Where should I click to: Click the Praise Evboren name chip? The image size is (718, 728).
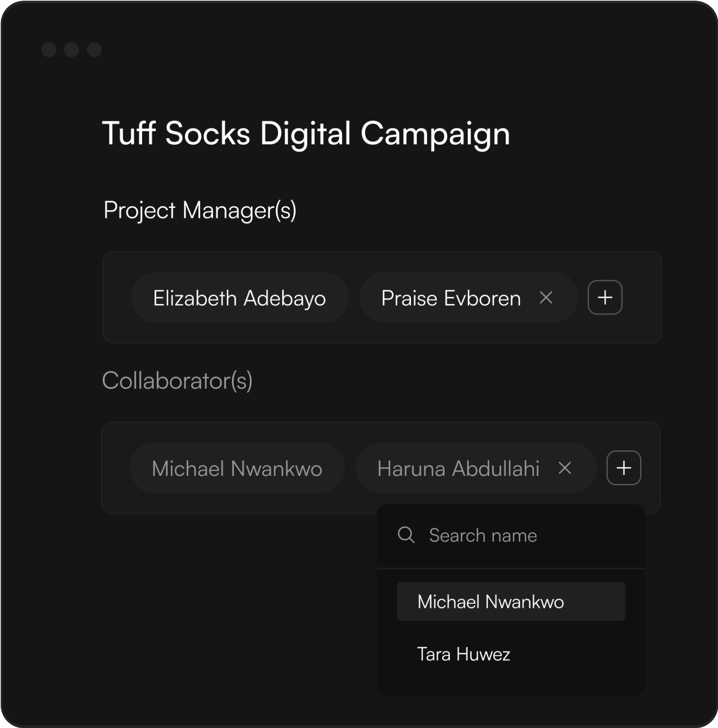tap(450, 298)
